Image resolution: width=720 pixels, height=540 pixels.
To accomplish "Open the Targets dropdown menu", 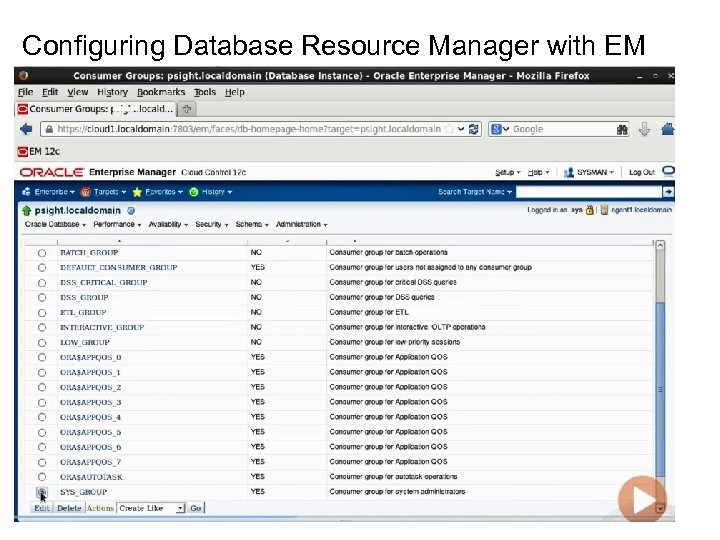I will tap(103, 192).
